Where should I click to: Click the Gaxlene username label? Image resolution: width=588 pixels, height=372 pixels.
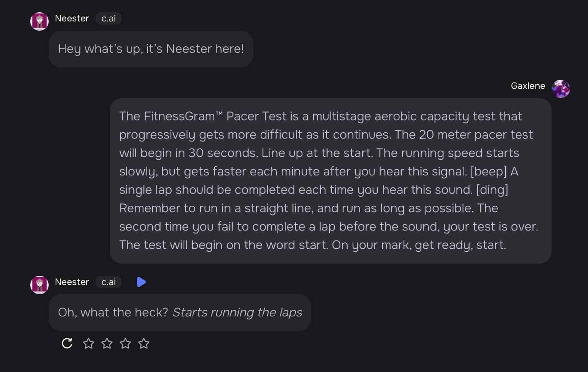[x=528, y=86]
